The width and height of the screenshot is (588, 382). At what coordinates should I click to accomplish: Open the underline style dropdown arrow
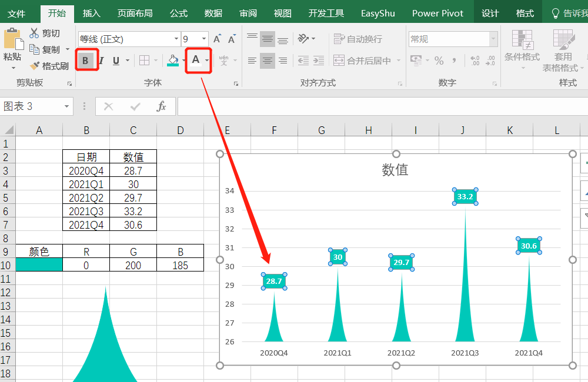coord(128,61)
